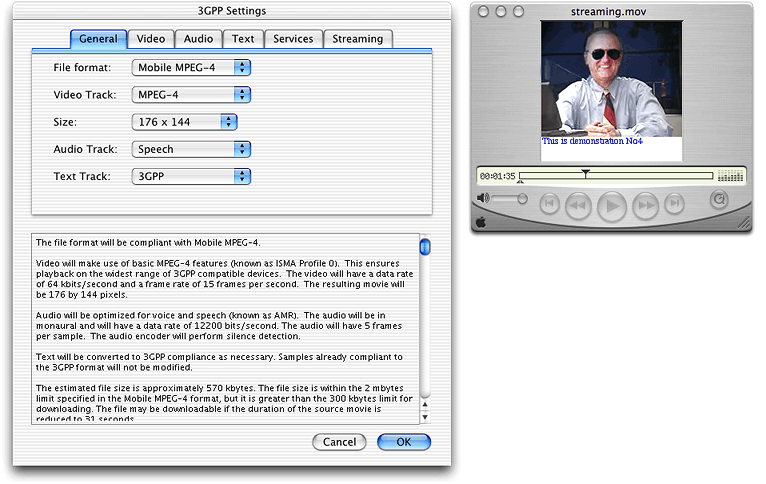
Task: Click the 00:01:35 time display
Action: pos(497,176)
